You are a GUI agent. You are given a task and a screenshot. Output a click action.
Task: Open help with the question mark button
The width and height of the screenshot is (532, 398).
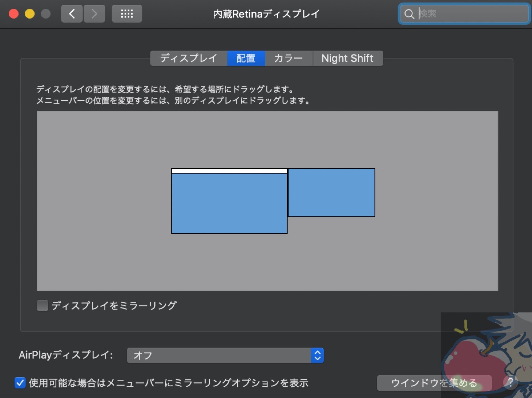[510, 382]
